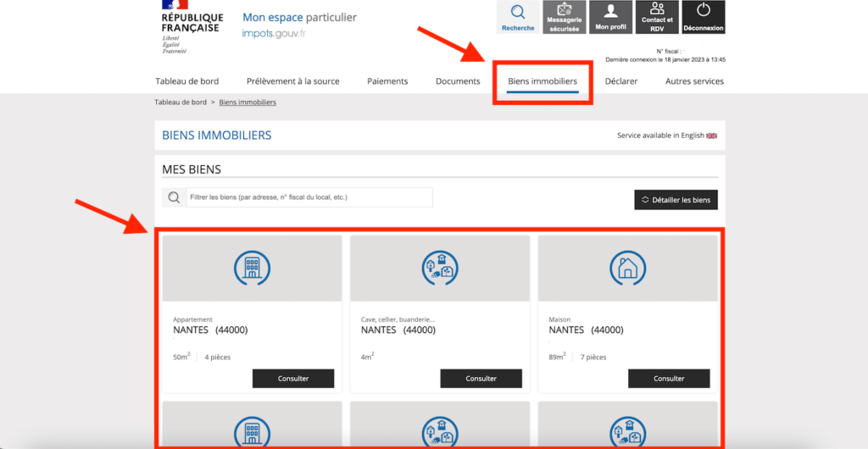Click the Appartement building icon, 50m² card
This screenshot has width=868, height=449.
(x=252, y=269)
